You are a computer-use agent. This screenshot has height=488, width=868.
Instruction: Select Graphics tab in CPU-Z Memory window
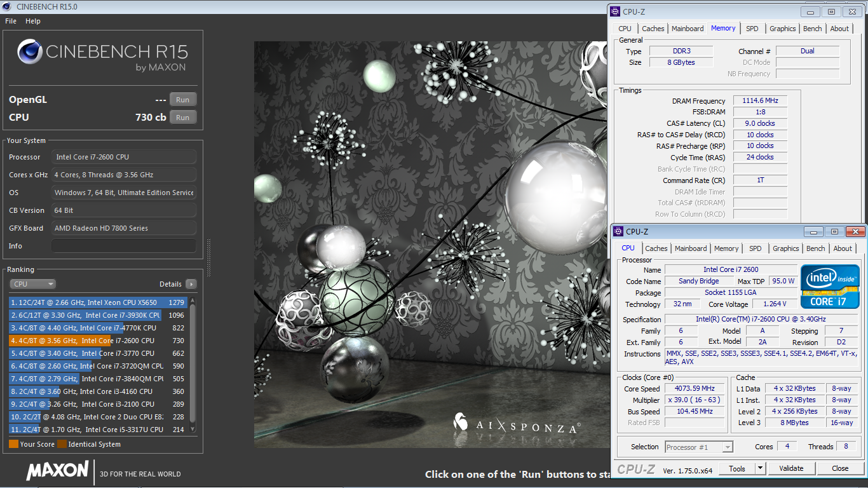pos(783,29)
